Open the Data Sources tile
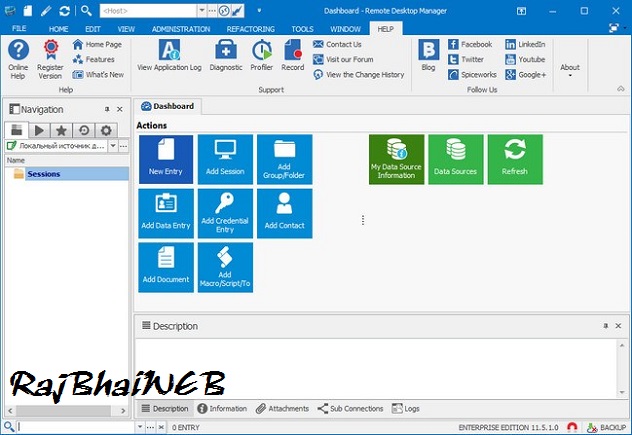This screenshot has height=435, width=632. (x=455, y=159)
